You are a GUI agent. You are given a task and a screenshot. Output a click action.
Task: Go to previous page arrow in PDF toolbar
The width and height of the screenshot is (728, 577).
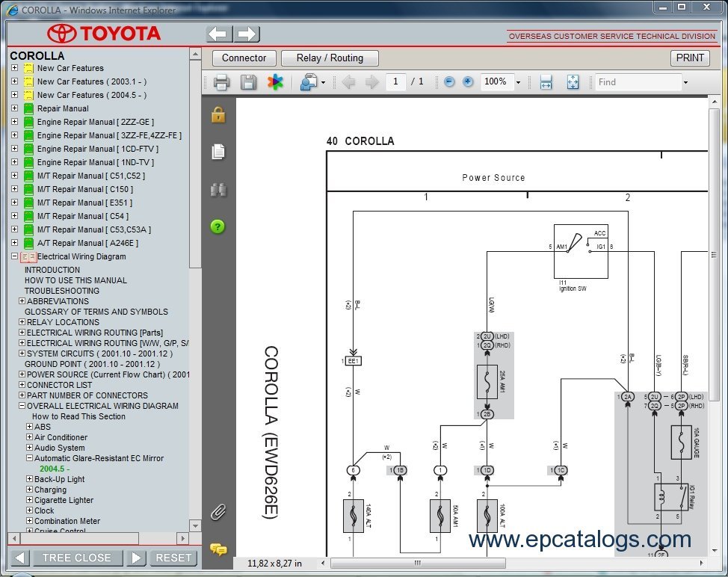[348, 82]
